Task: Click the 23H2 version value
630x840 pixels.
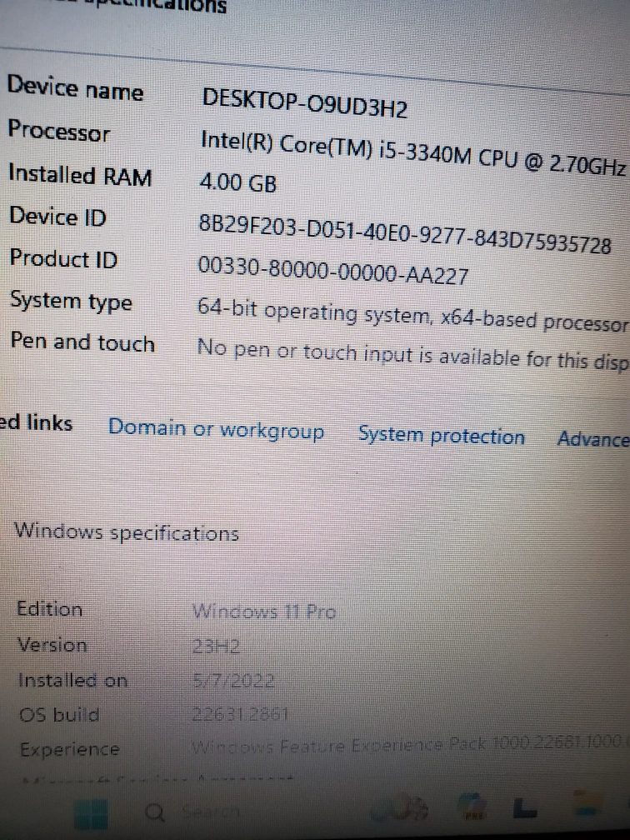Action: tap(216, 647)
